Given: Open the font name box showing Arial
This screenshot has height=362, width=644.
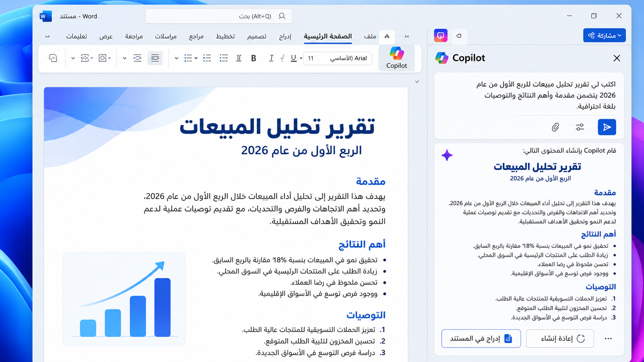Looking at the screenshot, I should point(348,58).
